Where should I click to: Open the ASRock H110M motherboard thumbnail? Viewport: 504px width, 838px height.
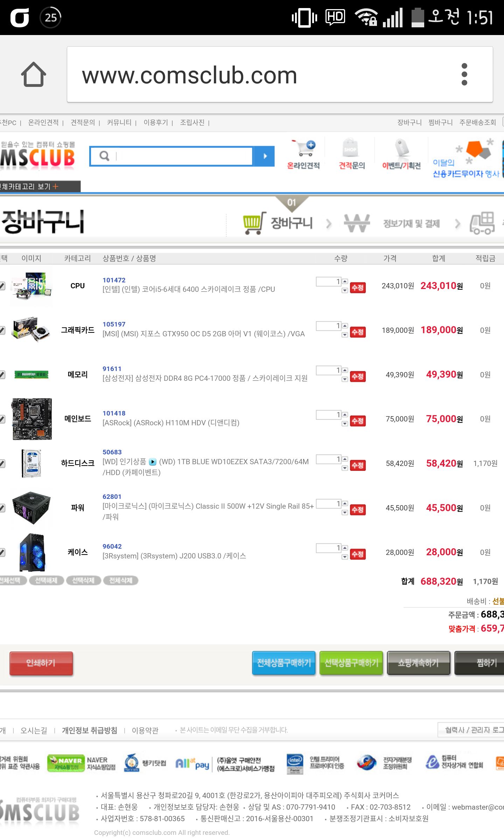[x=32, y=419]
